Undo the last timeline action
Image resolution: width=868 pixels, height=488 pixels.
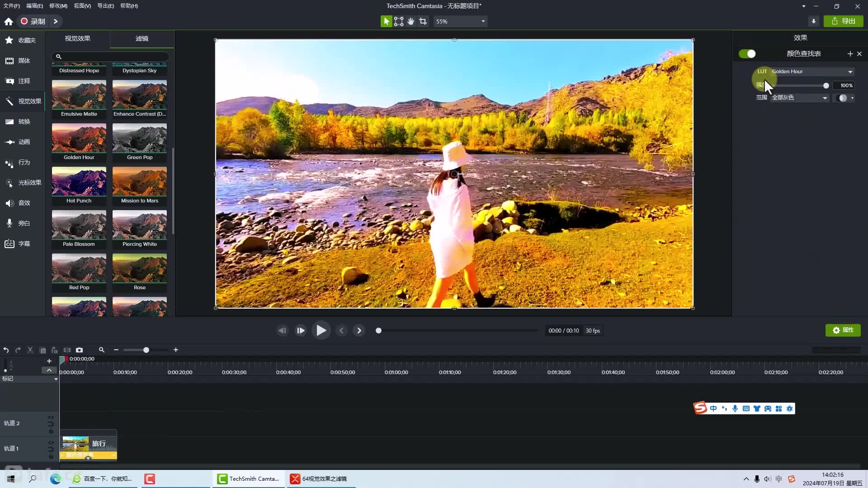6,350
